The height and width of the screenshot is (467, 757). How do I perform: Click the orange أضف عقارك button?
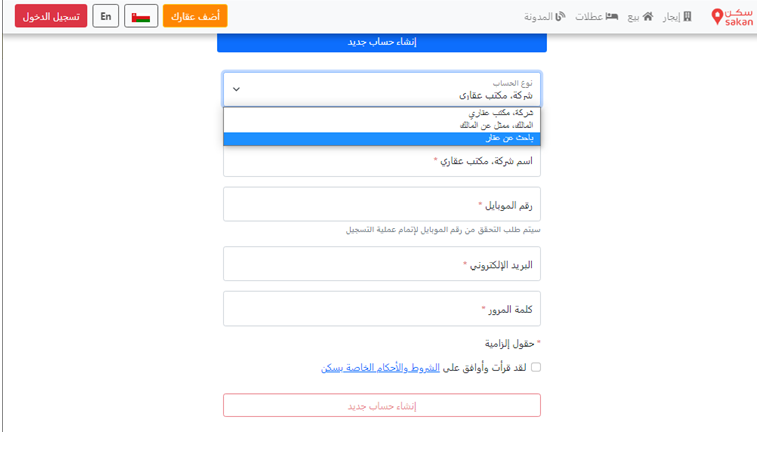point(195,16)
